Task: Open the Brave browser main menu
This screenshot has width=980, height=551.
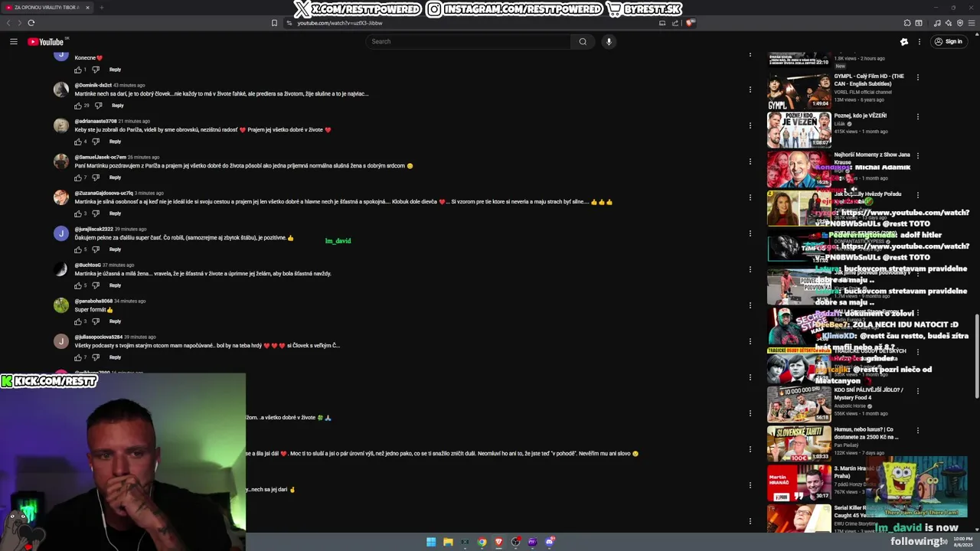Action: pos(971,23)
